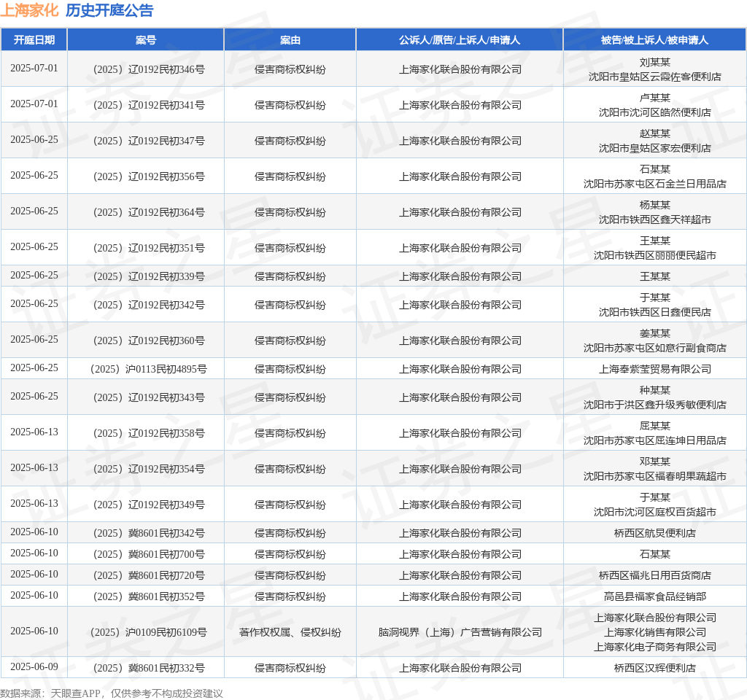Click defendant 桥西区航炅便利店
This screenshot has height=700, width=747.
[654, 533]
